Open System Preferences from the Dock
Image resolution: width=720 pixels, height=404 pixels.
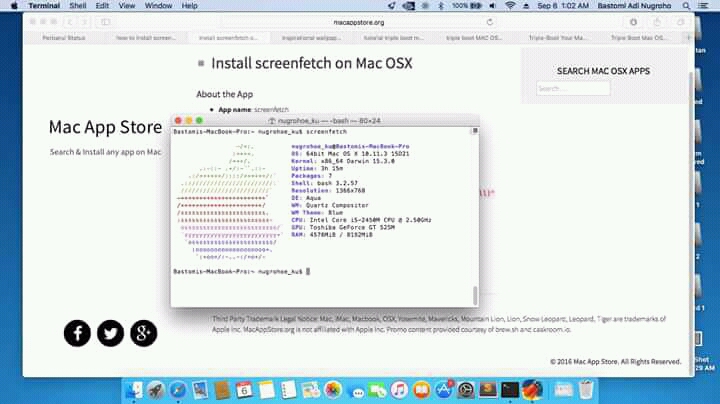coord(466,390)
